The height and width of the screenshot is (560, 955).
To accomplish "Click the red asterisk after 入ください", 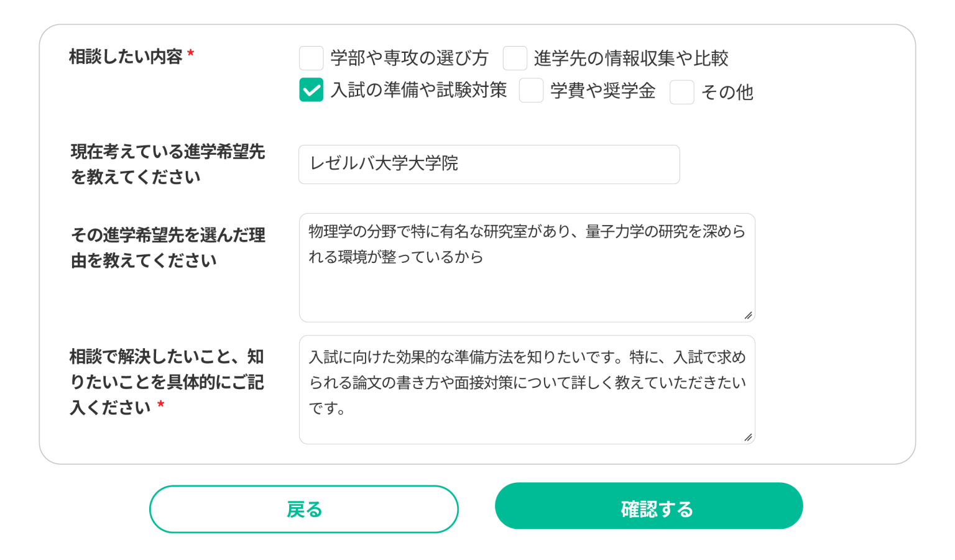I will pyautogui.click(x=160, y=405).
